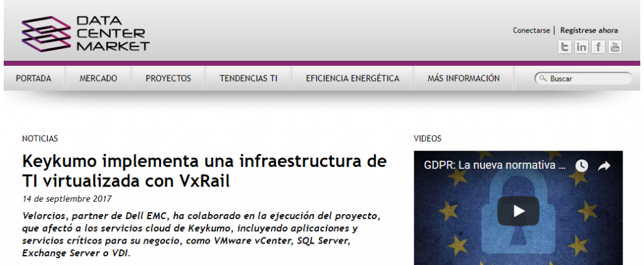The height and width of the screenshot is (265, 644).
Task: Click the Conectarse link
Action: point(531,30)
